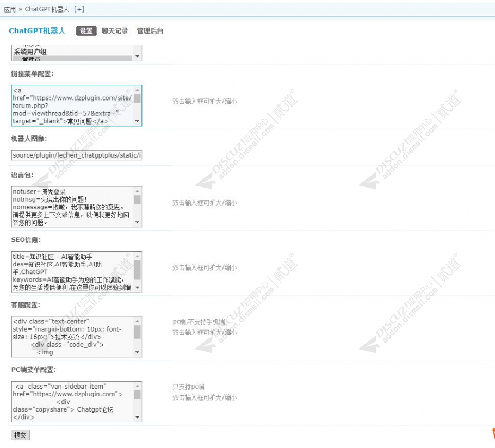Image resolution: width=495 pixels, height=448 pixels.
Task: Click the 语言包 label
Action: click(22, 175)
